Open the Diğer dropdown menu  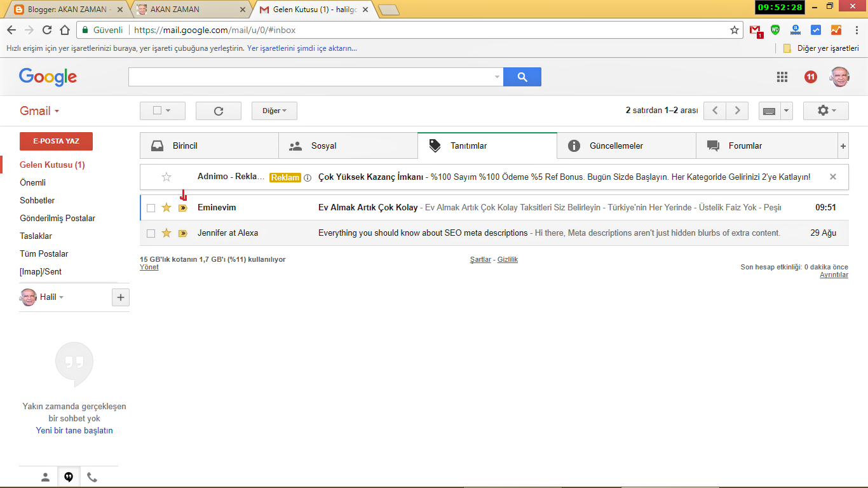click(275, 111)
